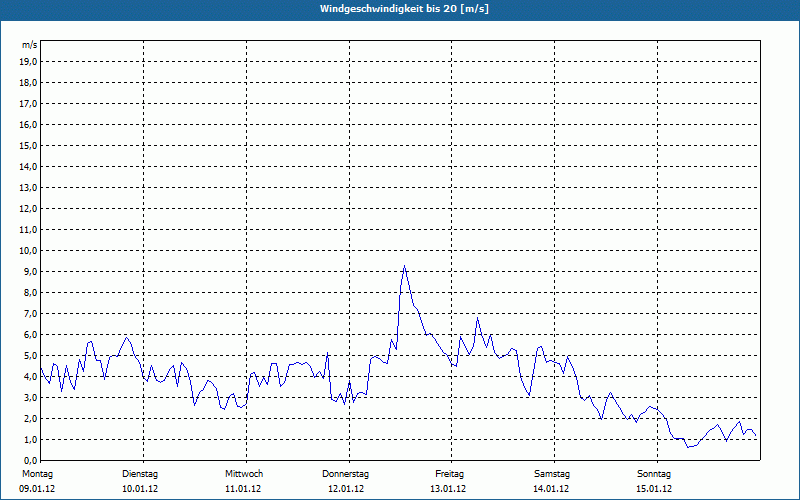
Task: Click the 'Dienstag' day label
Action: [140, 474]
